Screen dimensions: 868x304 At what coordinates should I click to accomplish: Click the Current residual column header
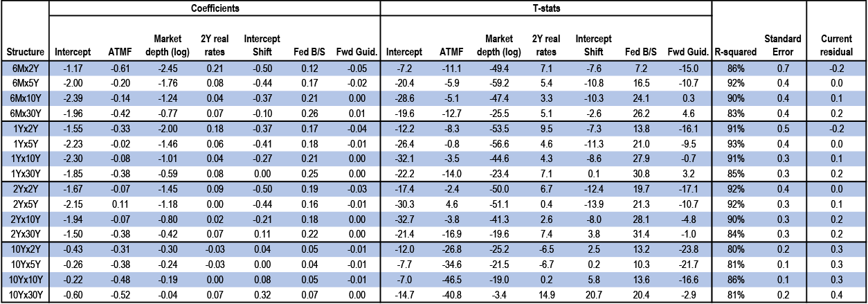[837, 46]
